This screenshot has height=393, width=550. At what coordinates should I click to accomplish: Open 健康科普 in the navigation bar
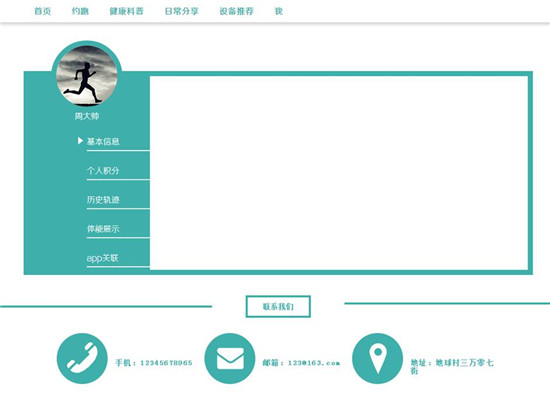(x=127, y=11)
